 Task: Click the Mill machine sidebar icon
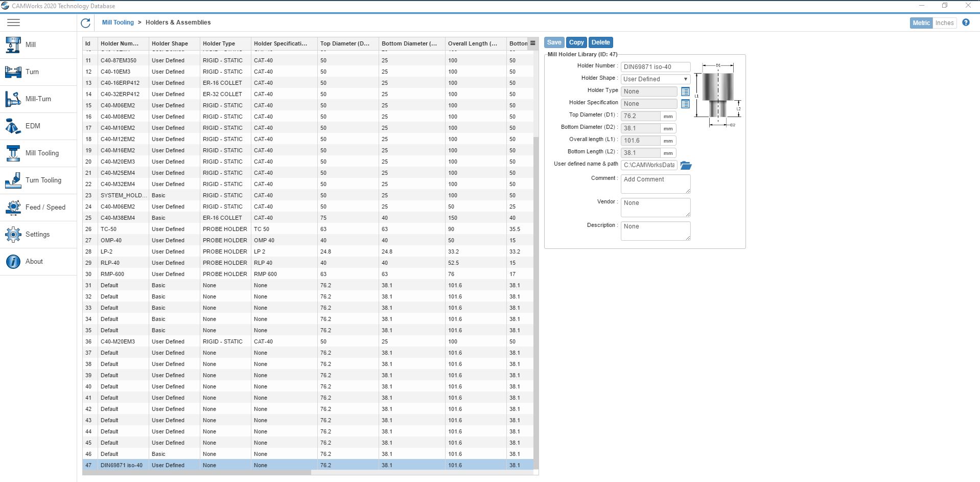13,44
